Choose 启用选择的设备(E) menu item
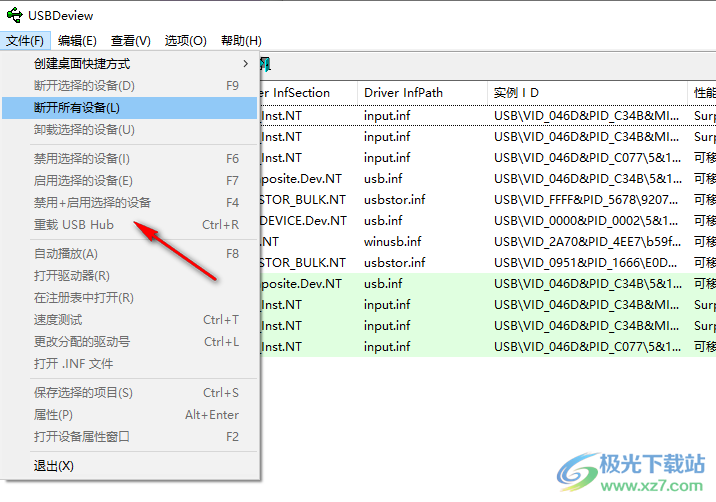Image resolution: width=716 pixels, height=502 pixels. click(130, 180)
